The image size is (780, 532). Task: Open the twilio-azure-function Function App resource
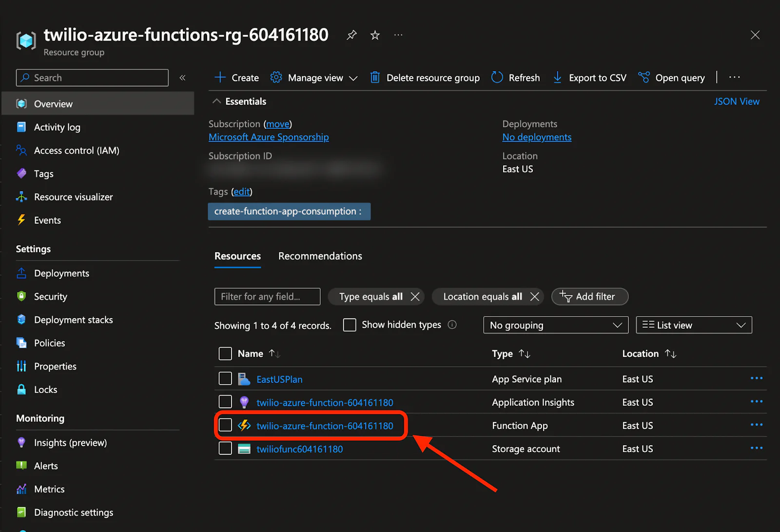(x=325, y=426)
